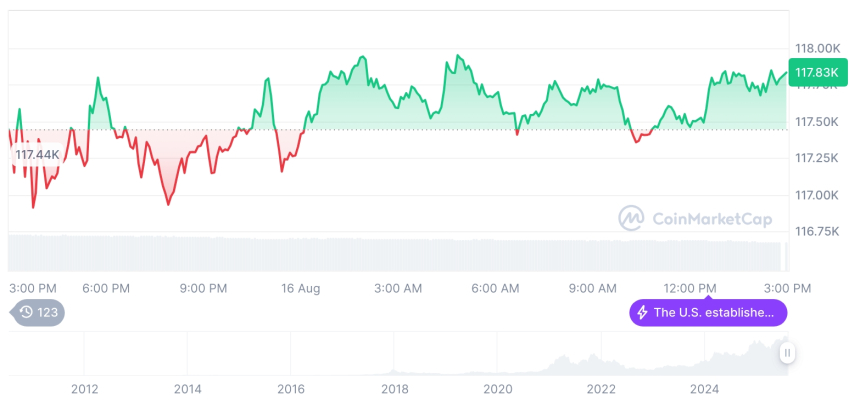Screen dimensions: 860x401
Task: Select 2016 on the overview timeline
Action: coord(291,388)
